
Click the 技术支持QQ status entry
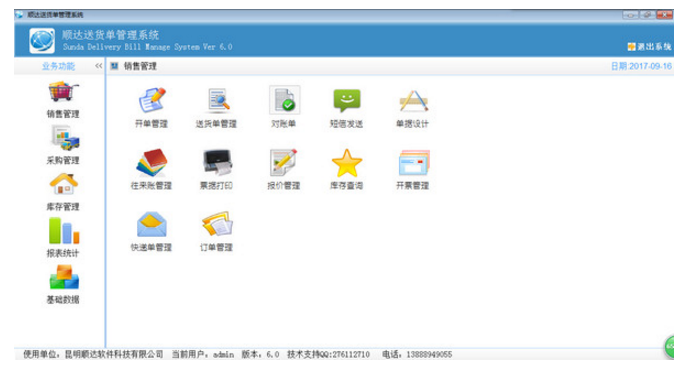tap(329, 354)
